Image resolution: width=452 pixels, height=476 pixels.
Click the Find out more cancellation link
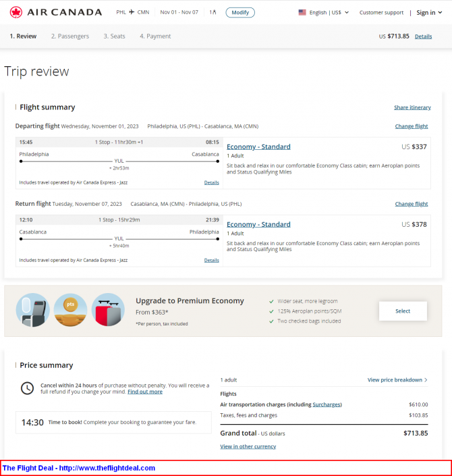145,392
